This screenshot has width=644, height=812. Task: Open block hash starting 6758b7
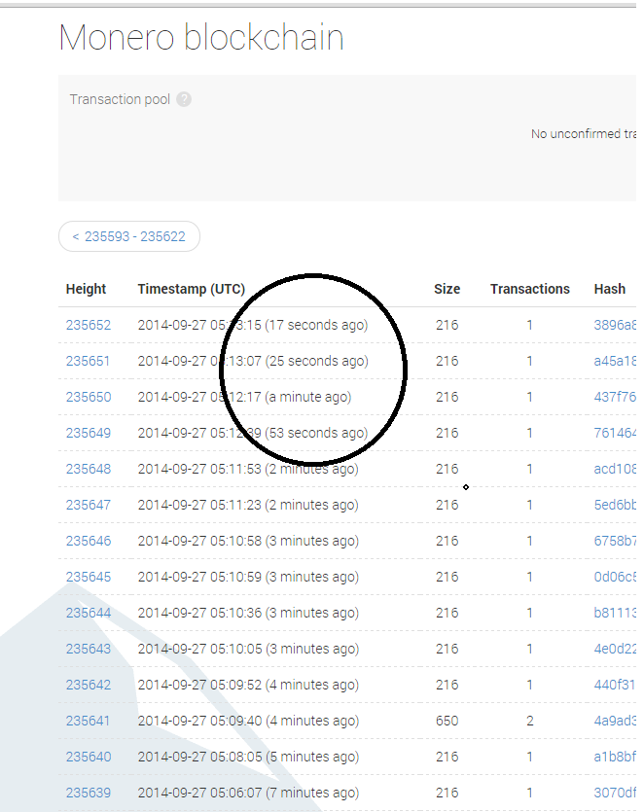[x=615, y=541]
